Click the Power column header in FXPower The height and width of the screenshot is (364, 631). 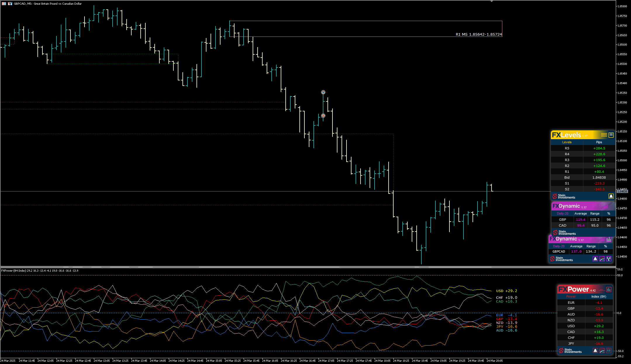(571, 296)
